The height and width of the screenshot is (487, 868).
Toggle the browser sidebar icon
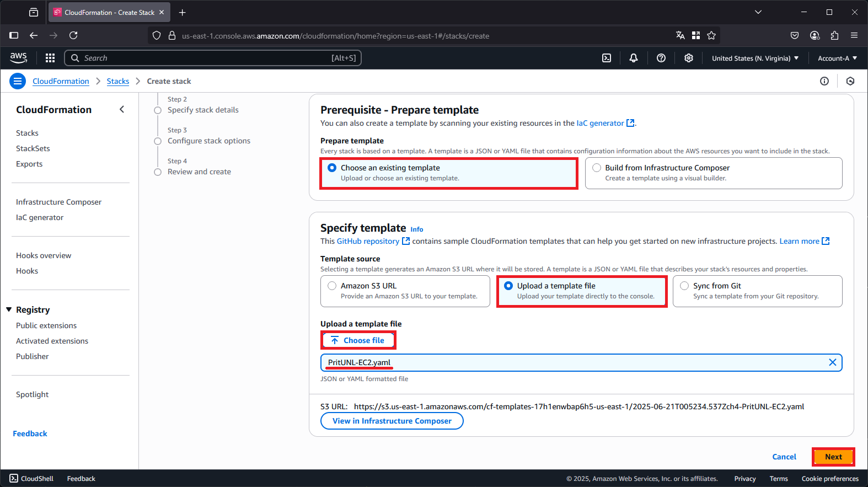point(14,35)
